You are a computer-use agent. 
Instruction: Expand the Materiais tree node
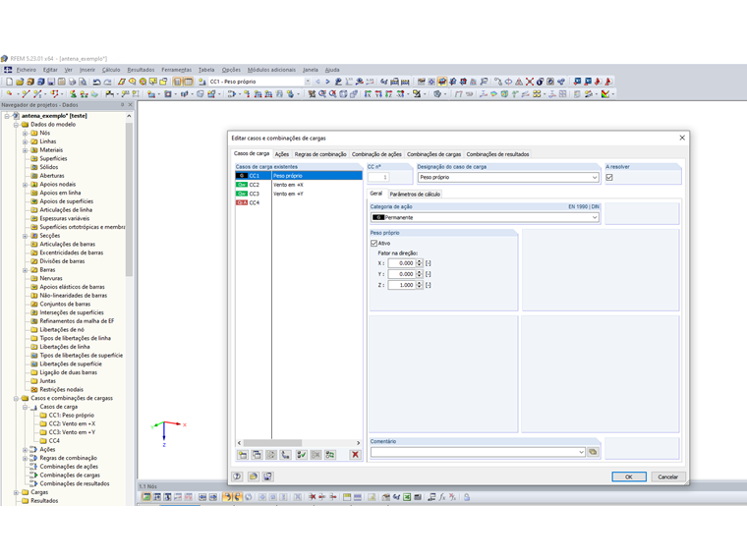pyautogui.click(x=26, y=150)
